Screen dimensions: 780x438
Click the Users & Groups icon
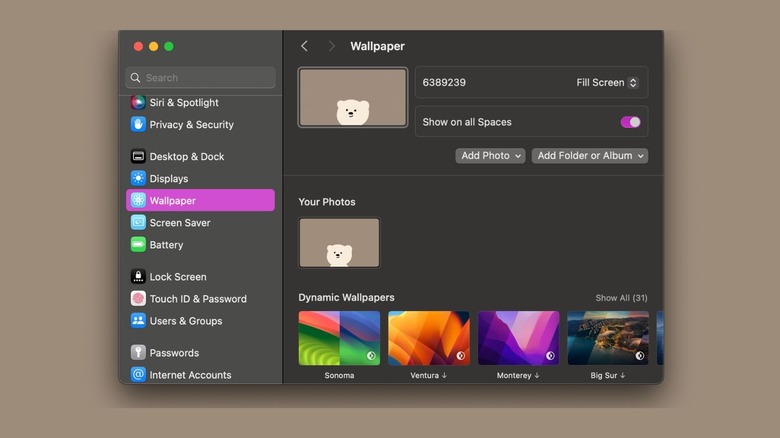pos(138,320)
